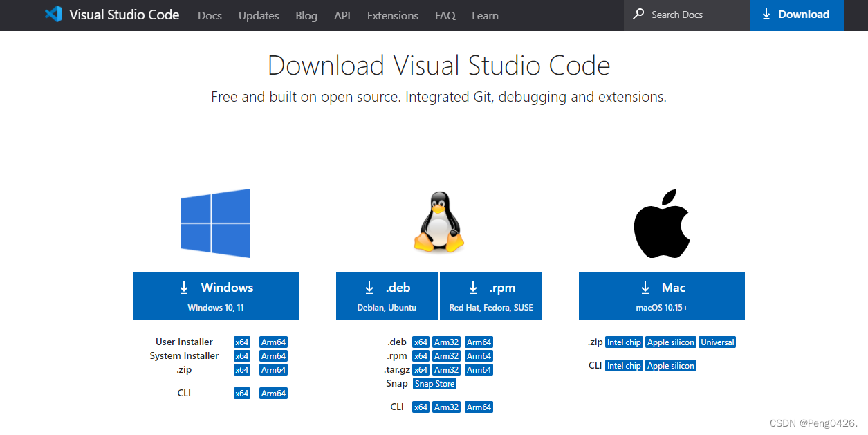Select Linux .tar.gz Arm32 download

tap(447, 370)
